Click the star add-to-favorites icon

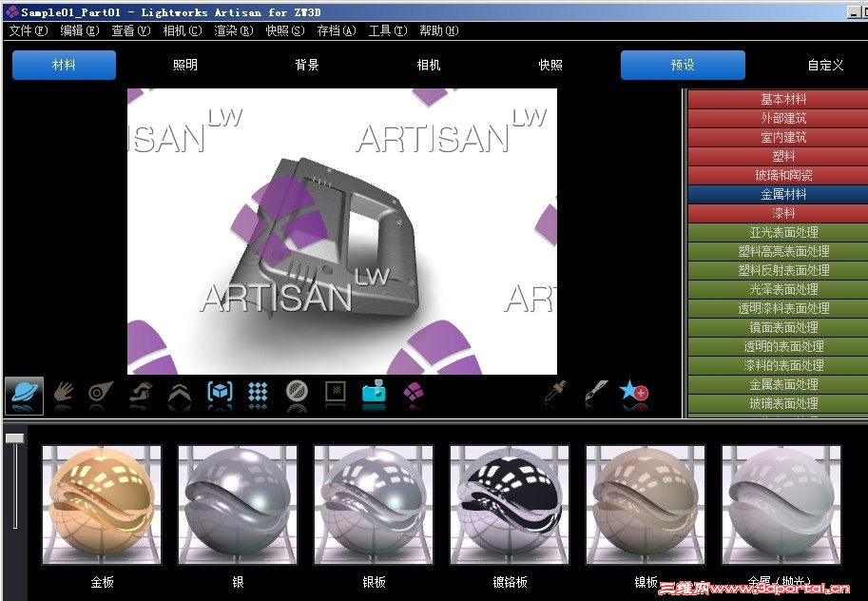[634, 391]
